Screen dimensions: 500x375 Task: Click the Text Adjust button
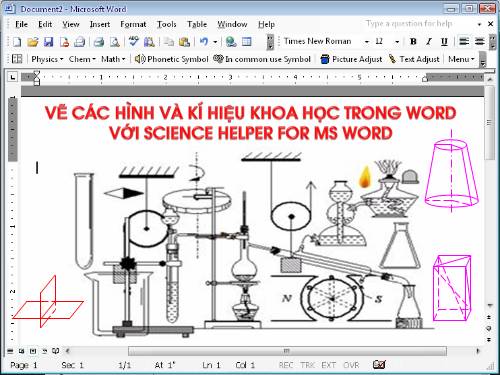(414, 59)
